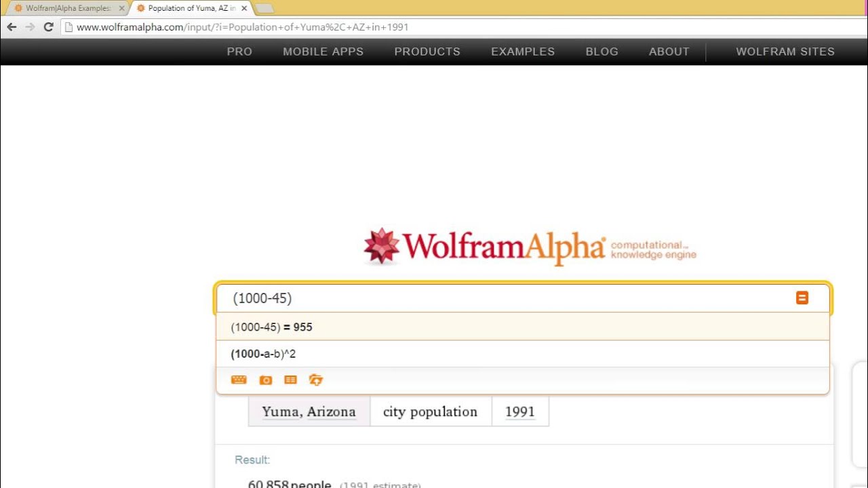The height and width of the screenshot is (488, 868).
Task: Click the browser back arrow
Action: [x=12, y=27]
